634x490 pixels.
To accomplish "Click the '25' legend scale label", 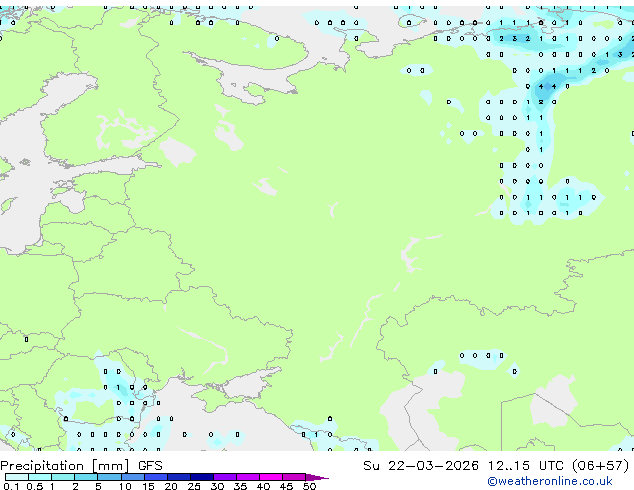I will (x=194, y=486).
